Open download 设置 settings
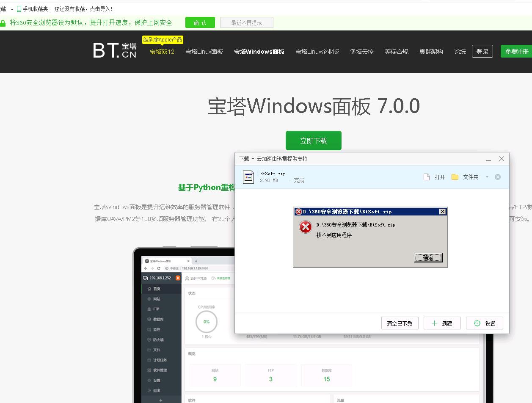 tap(484, 323)
